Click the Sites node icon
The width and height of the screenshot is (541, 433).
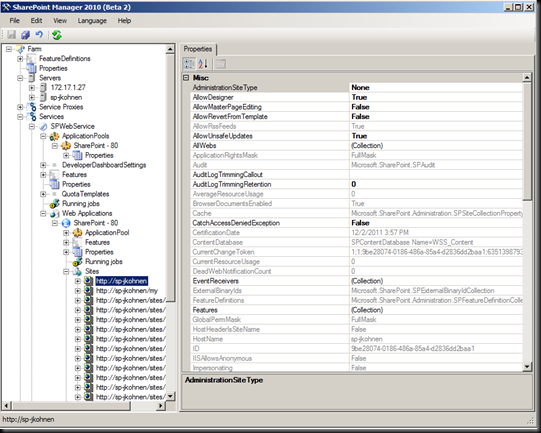(78, 272)
